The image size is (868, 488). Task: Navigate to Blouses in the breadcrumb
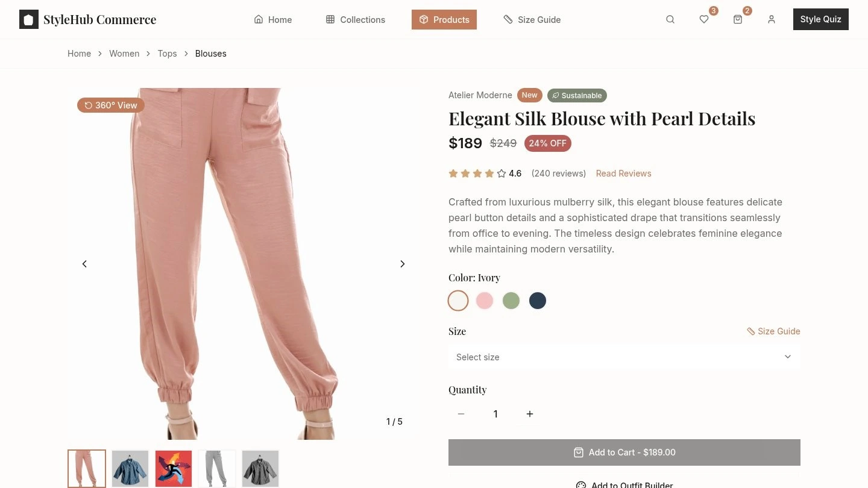tap(210, 54)
